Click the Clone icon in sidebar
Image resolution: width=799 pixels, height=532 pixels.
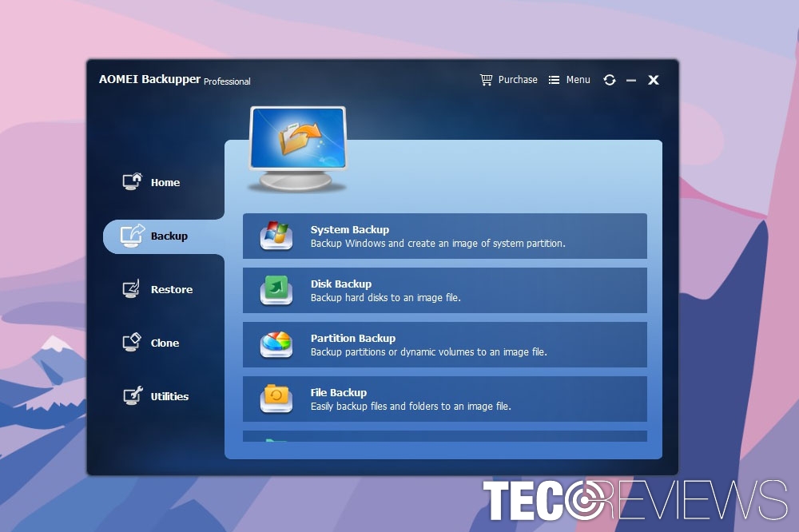coord(132,342)
